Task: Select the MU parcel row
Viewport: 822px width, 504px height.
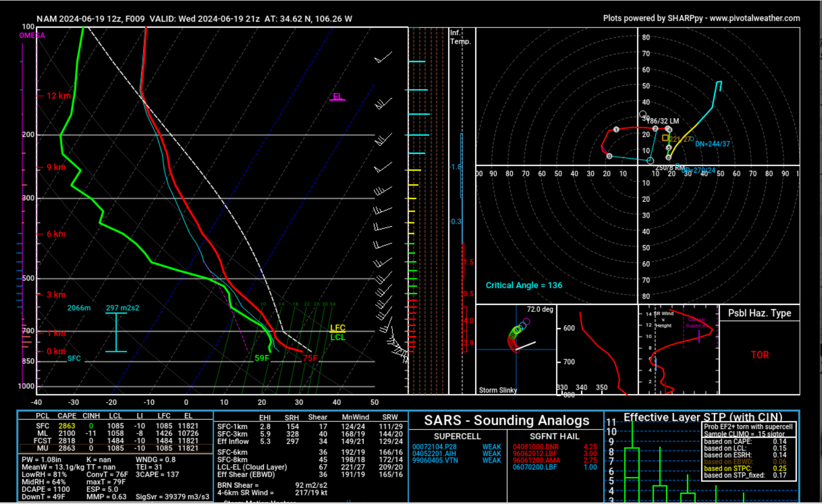Action: [x=116, y=448]
